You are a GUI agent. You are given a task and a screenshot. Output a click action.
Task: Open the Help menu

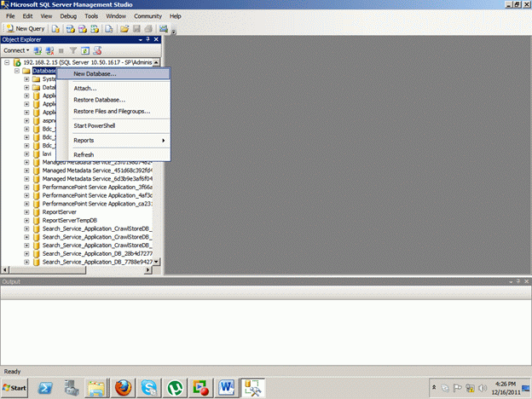175,16
